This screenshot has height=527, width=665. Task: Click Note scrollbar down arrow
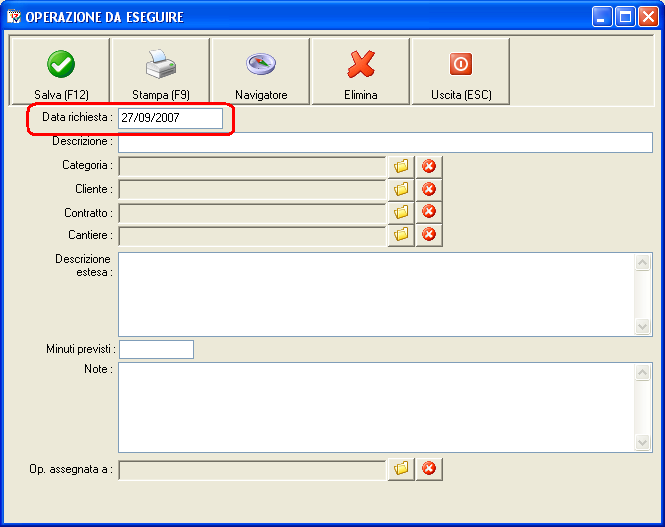(643, 443)
